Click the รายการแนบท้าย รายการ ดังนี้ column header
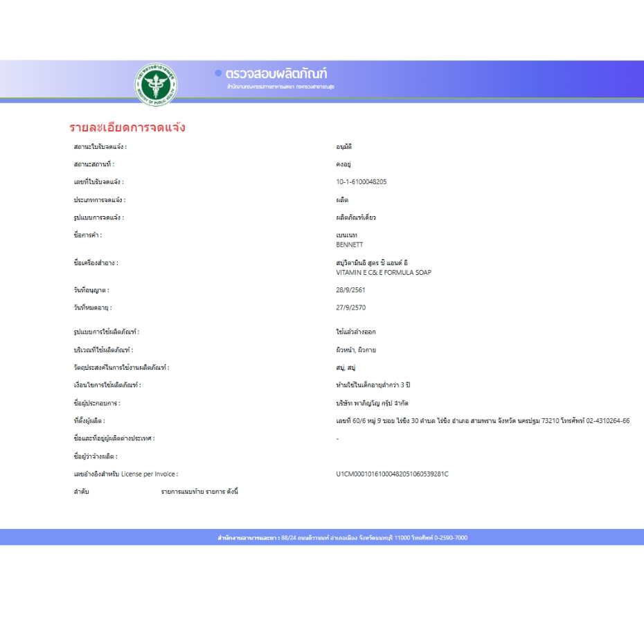The height and width of the screenshot is (644, 644). click(199, 492)
